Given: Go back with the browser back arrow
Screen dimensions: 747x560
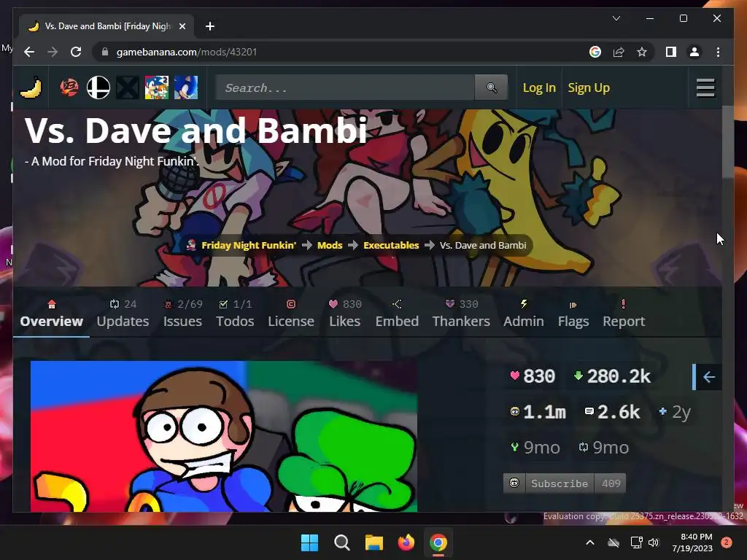Looking at the screenshot, I should pos(29,52).
